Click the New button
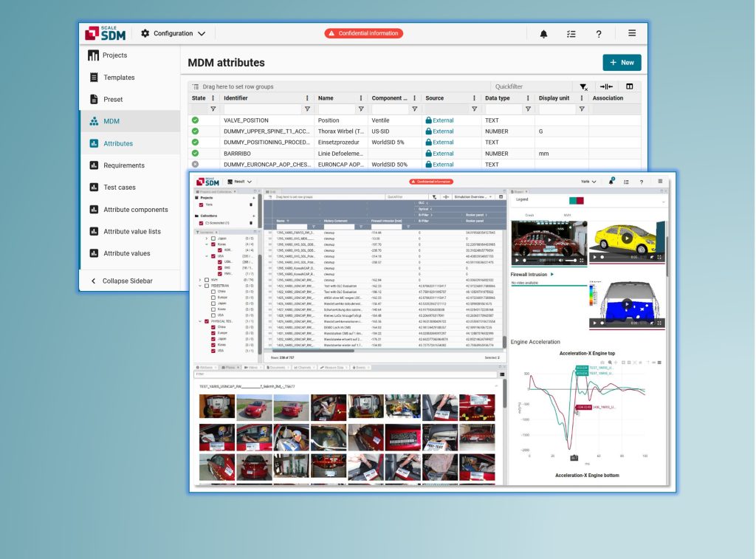This screenshot has width=756, height=559. click(x=622, y=63)
